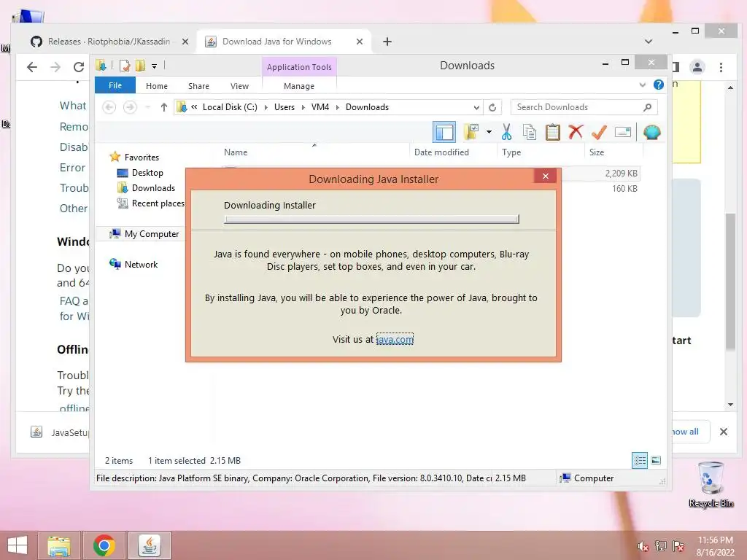Click the folder options icon in toolbar
The width and height of the screenshot is (747, 560).
471,132
